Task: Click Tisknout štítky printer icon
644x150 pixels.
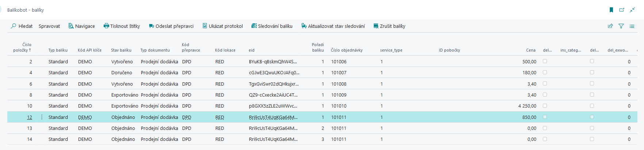Action: [x=106, y=26]
